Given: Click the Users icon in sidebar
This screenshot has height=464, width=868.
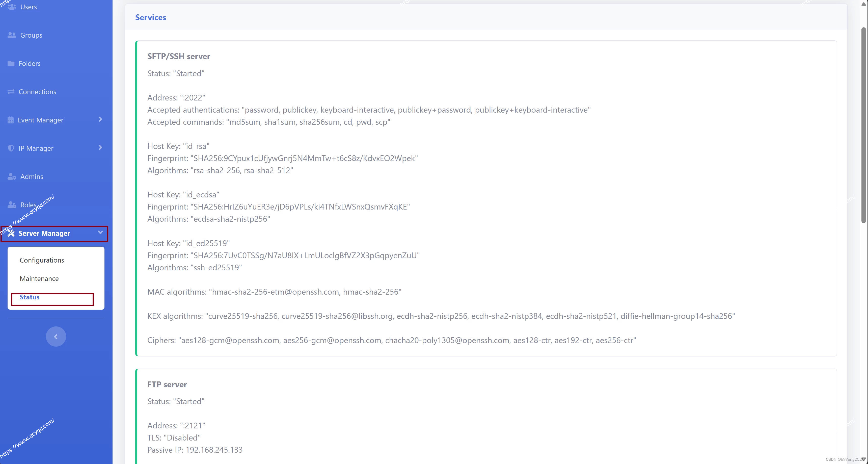Looking at the screenshot, I should point(12,7).
